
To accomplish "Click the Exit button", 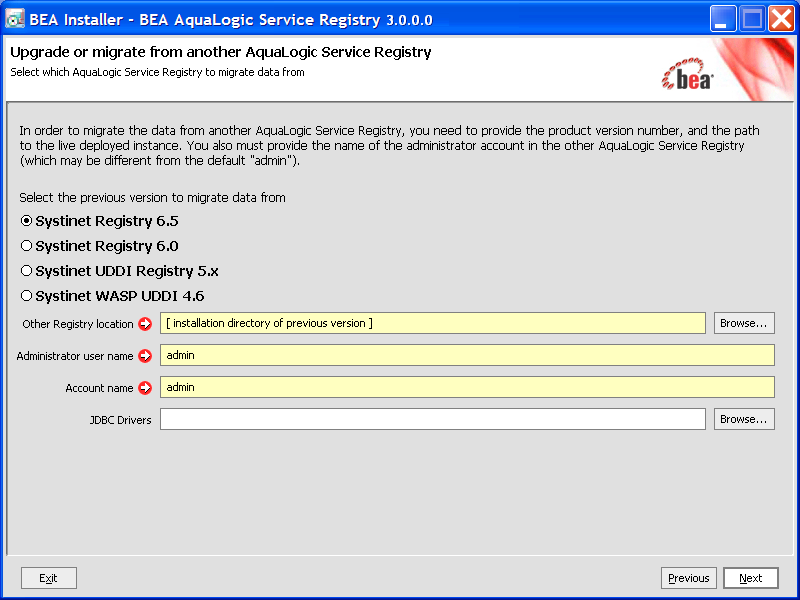I will pos(48,578).
